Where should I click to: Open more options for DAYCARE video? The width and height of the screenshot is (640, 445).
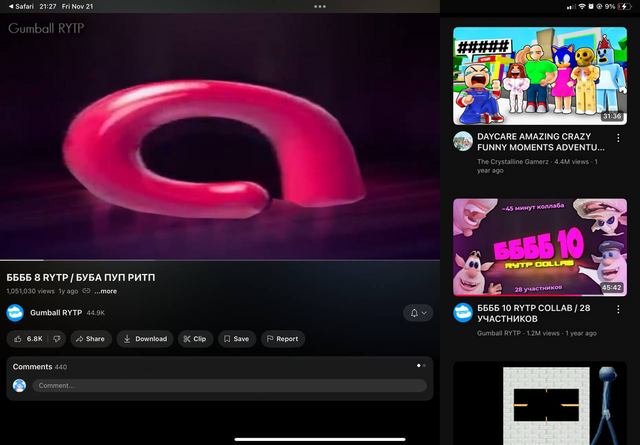(x=618, y=138)
